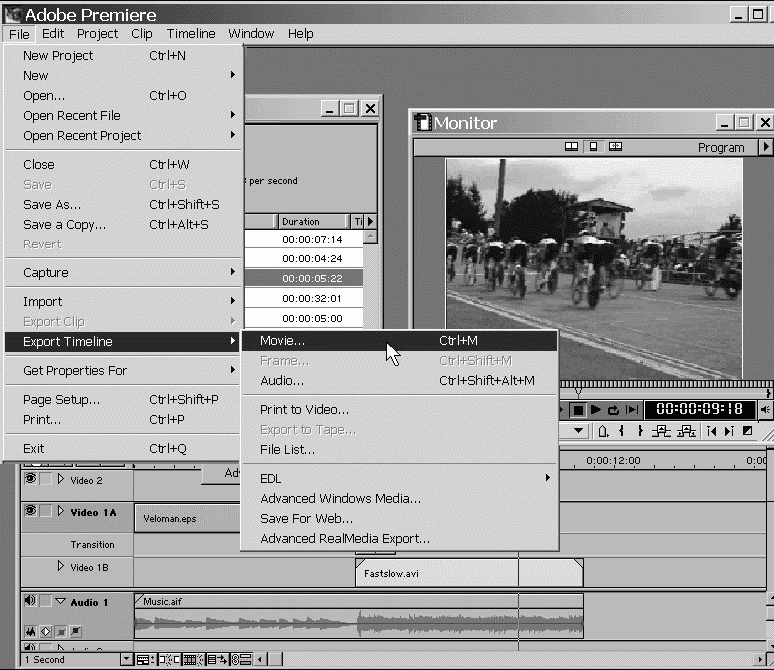The width and height of the screenshot is (774, 670).
Task: Choose Movie... from Export Timeline submenu
Action: point(283,341)
